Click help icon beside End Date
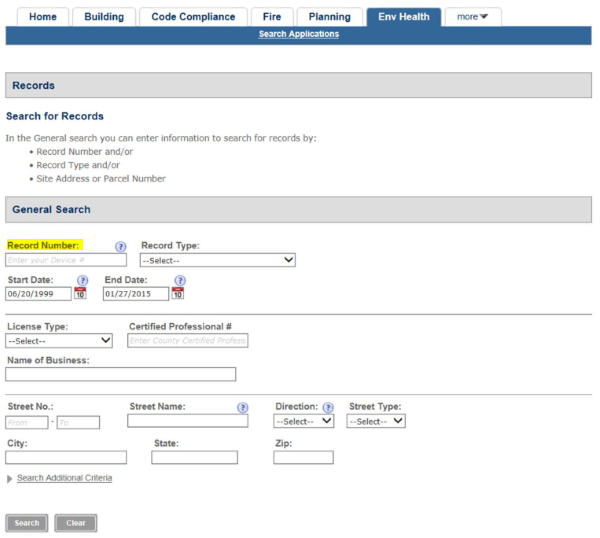This screenshot has height=538, width=600. pyautogui.click(x=180, y=281)
